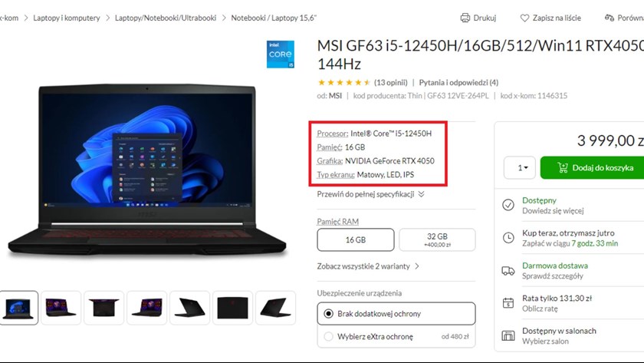The width and height of the screenshot is (644, 363).
Task: Click the heart icon to save to list
Action: pyautogui.click(x=524, y=18)
